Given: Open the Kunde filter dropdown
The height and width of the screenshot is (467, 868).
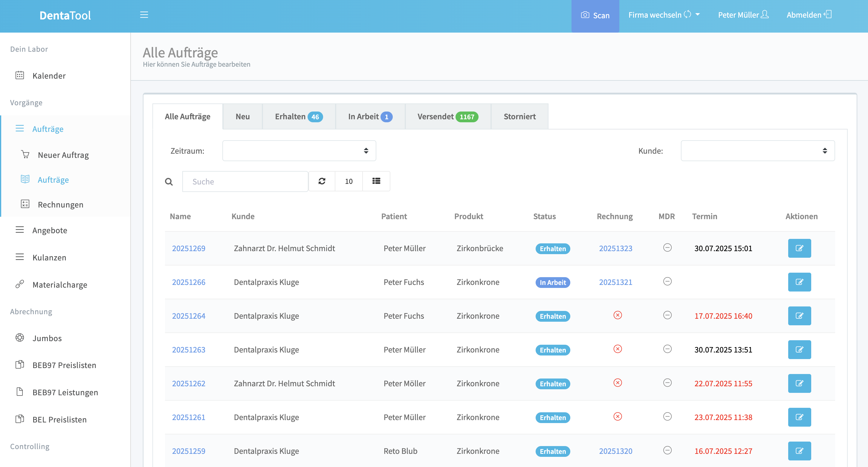Looking at the screenshot, I should point(757,151).
